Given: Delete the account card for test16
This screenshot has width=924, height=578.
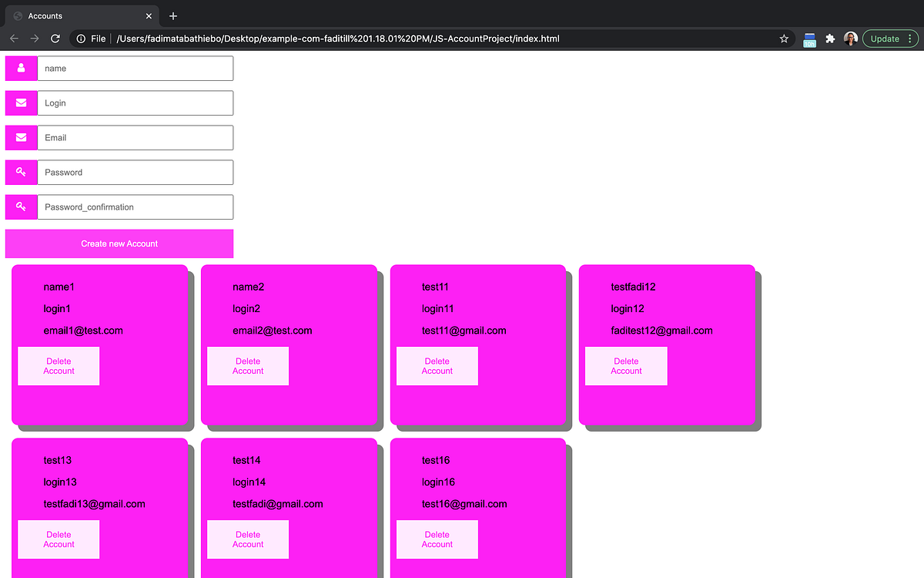Looking at the screenshot, I should click(437, 539).
